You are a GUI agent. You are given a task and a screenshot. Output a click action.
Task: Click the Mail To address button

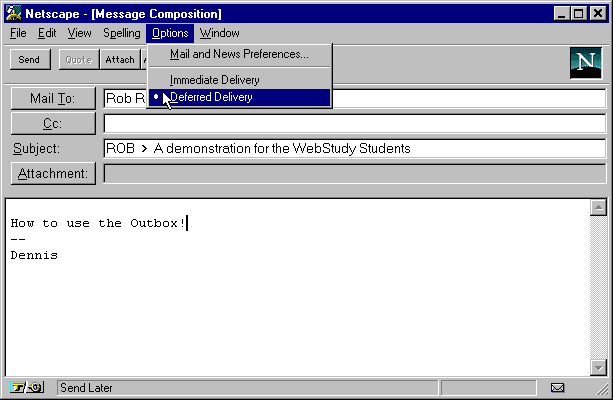pos(53,98)
